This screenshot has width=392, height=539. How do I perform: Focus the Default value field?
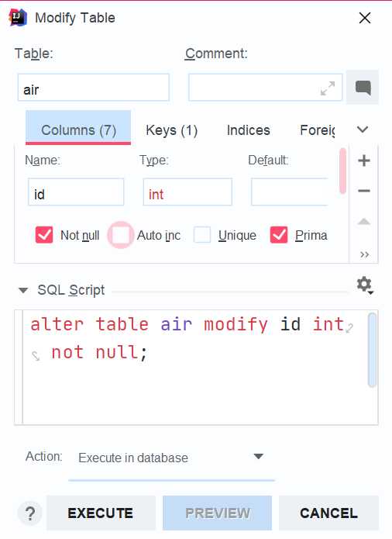click(290, 192)
